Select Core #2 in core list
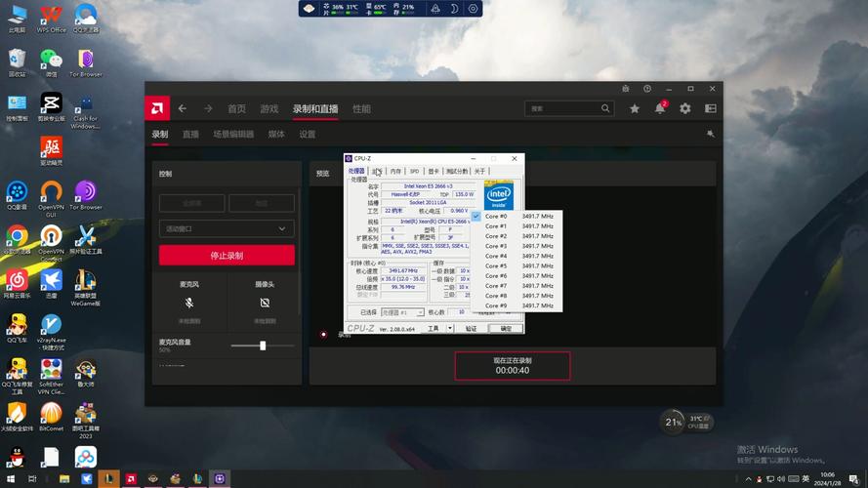This screenshot has height=488, width=868. click(517, 236)
